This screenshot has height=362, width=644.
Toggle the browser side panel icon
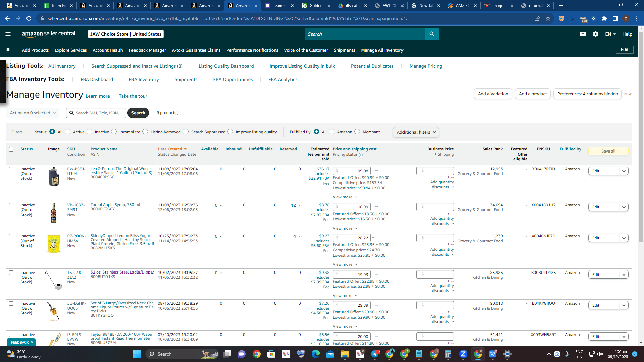[615, 18]
